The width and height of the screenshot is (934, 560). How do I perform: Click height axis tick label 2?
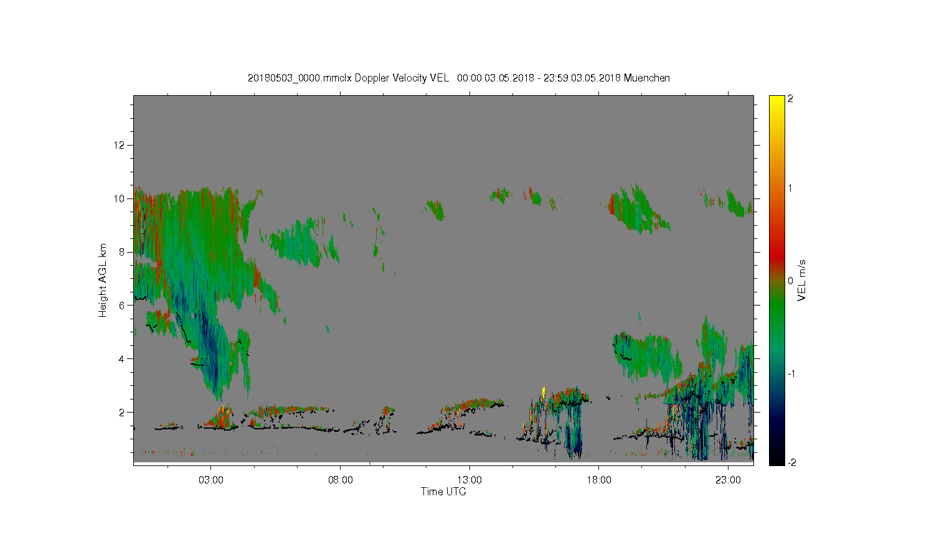(122, 412)
